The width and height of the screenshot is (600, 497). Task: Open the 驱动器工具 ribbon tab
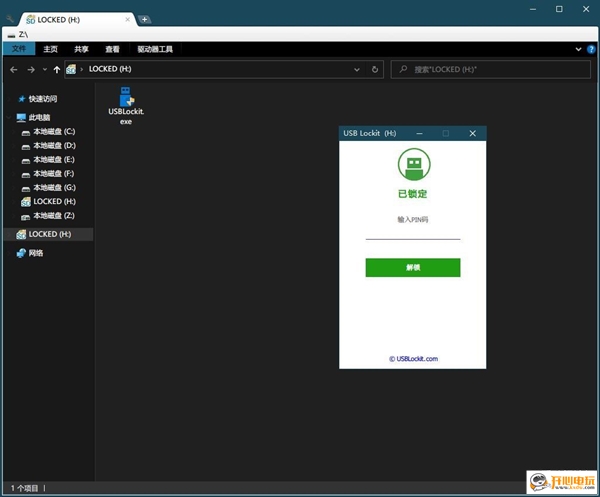point(155,49)
